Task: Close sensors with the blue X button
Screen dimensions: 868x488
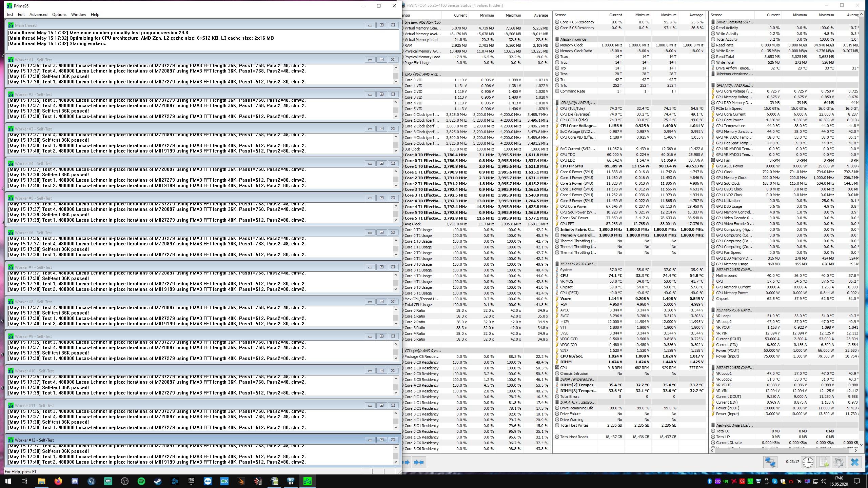Action: pyautogui.click(x=854, y=462)
